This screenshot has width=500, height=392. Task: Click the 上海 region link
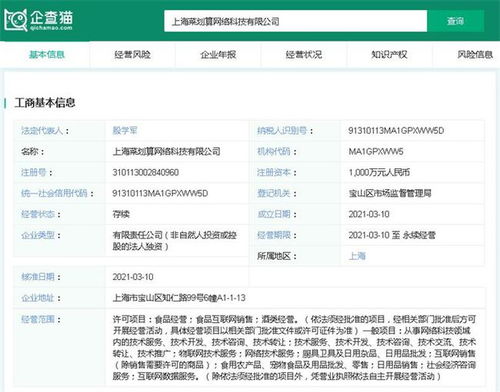[357, 256]
